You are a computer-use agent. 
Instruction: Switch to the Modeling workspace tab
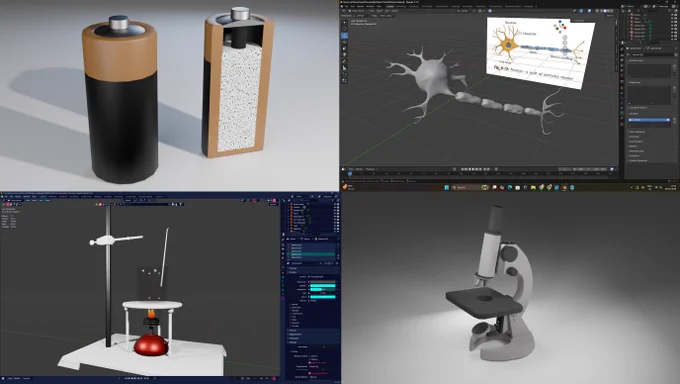pyautogui.click(x=401, y=7)
